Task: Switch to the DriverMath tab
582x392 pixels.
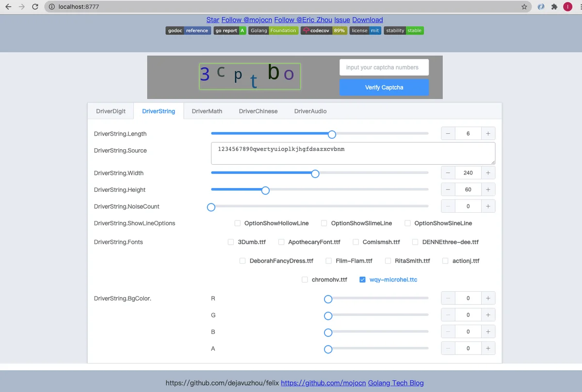Action: click(x=207, y=111)
